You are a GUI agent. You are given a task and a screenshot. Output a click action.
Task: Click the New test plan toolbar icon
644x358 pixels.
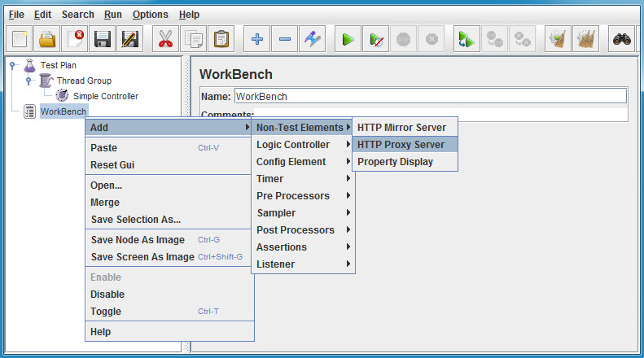(20, 39)
